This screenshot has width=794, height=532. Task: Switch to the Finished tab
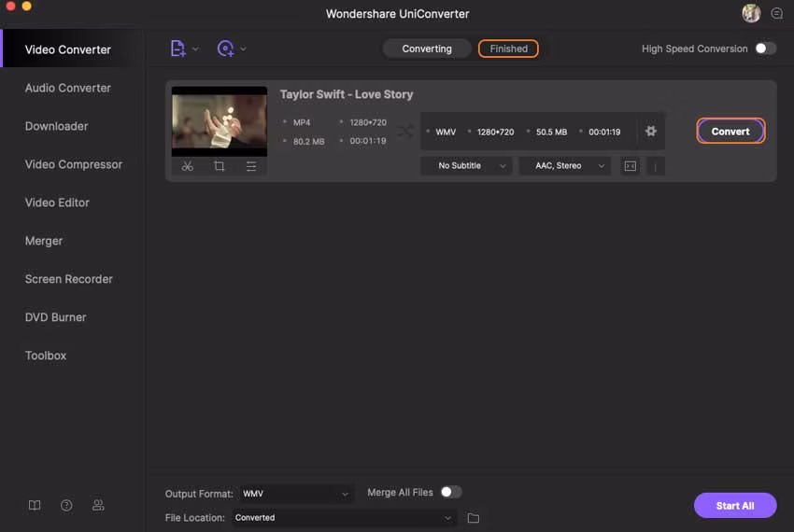[508, 49]
